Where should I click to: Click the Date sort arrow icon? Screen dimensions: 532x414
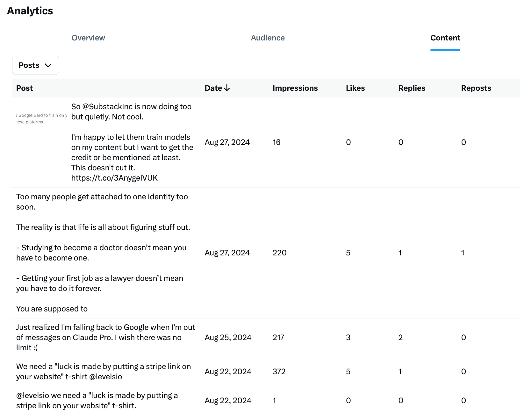(227, 88)
